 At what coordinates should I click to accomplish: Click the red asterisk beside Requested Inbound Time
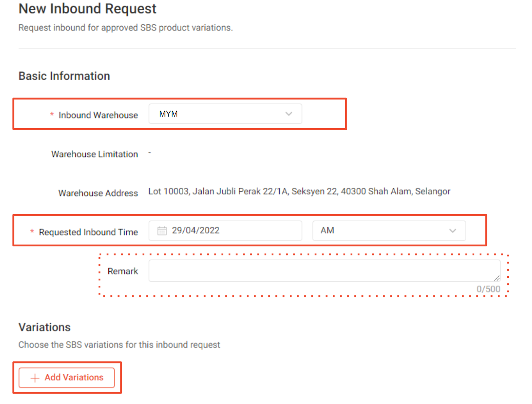click(x=31, y=232)
